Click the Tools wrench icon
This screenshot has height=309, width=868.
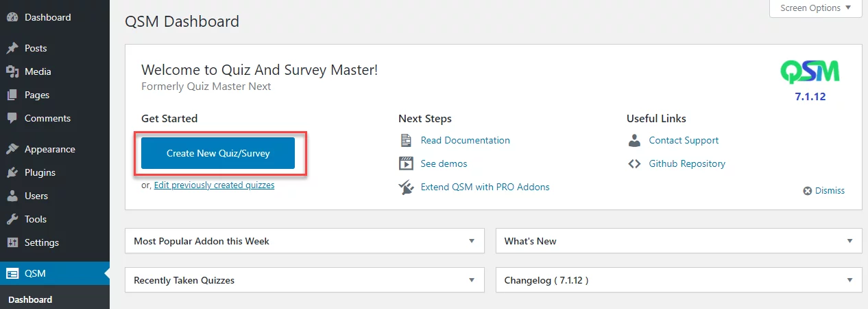point(12,219)
